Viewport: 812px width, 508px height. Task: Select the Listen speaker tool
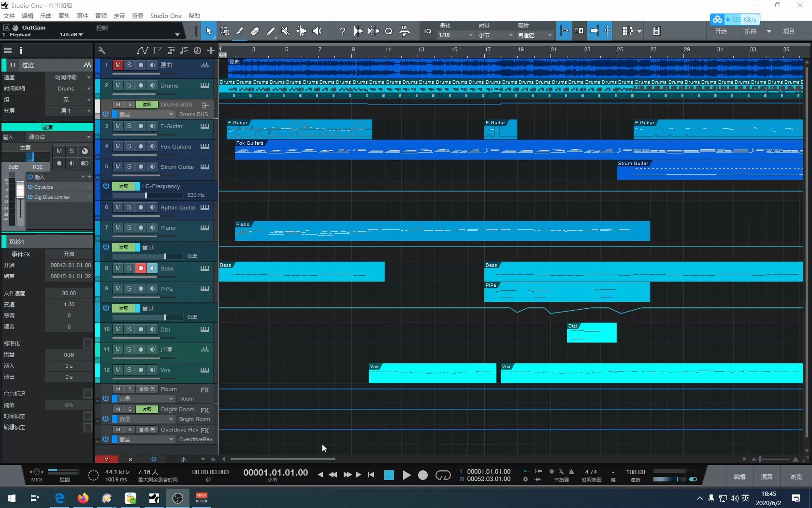coord(317,31)
